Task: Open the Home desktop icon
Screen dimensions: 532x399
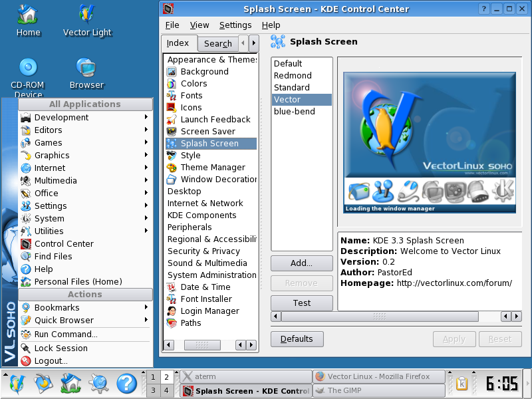Action: (28, 20)
